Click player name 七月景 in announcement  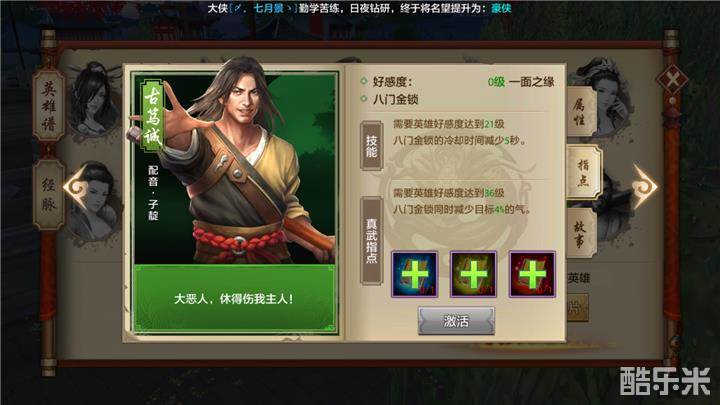click(269, 8)
